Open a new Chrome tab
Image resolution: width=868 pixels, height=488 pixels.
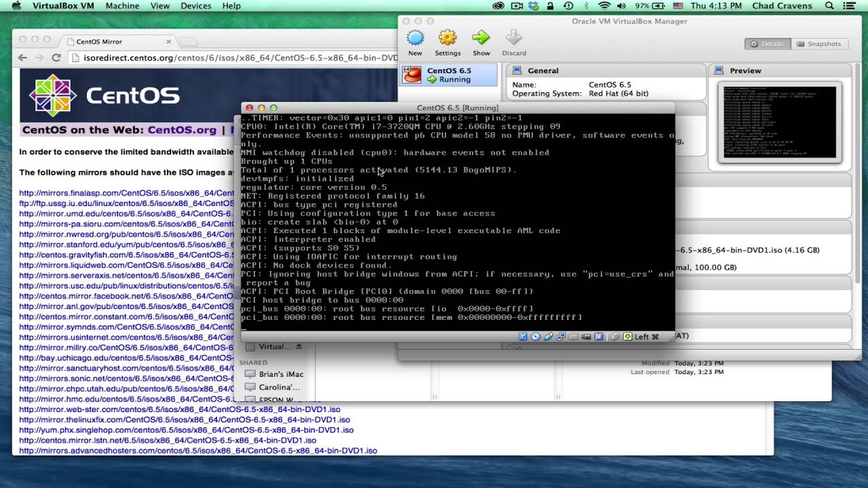pyautogui.click(x=189, y=42)
